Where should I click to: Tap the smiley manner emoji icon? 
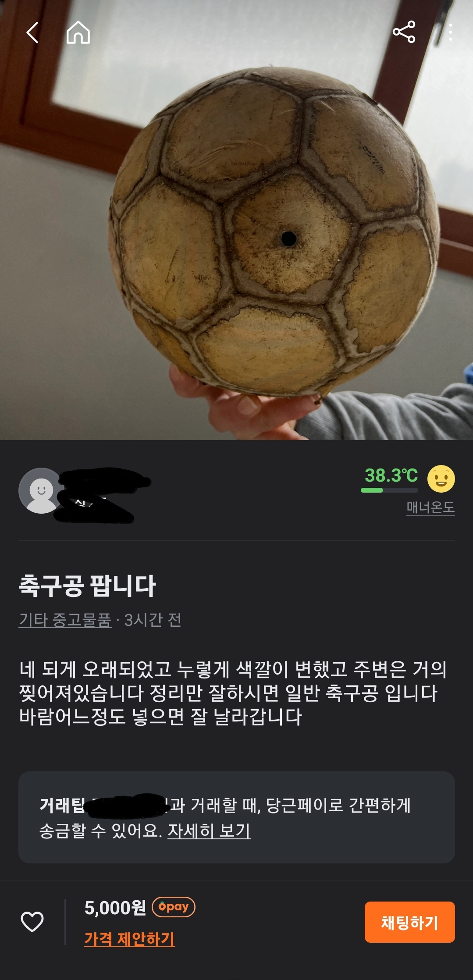441,479
